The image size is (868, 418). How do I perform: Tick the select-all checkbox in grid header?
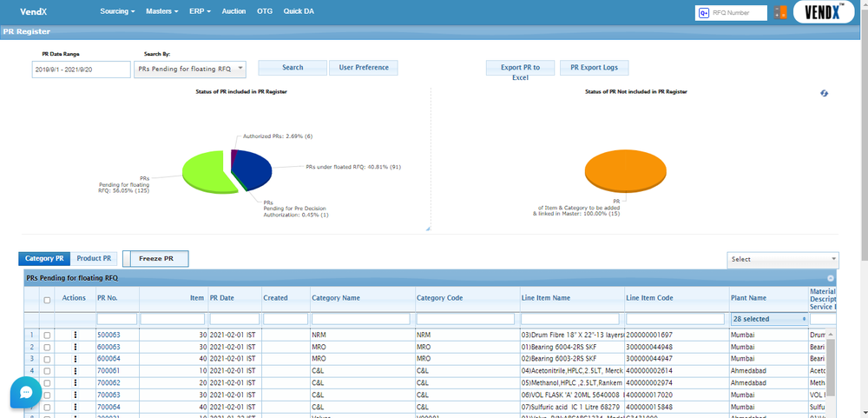pyautogui.click(x=47, y=300)
